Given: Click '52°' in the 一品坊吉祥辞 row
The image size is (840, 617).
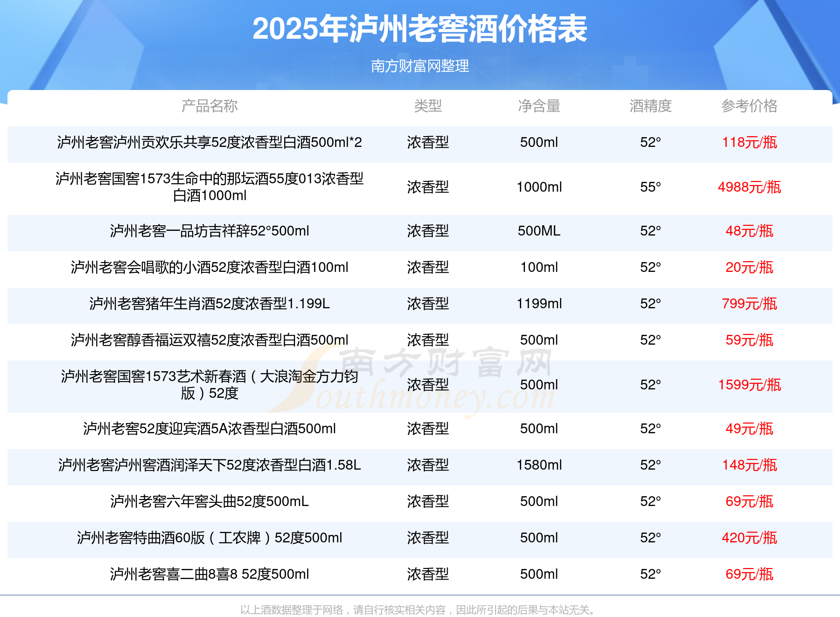Looking at the screenshot, I should [x=651, y=231].
